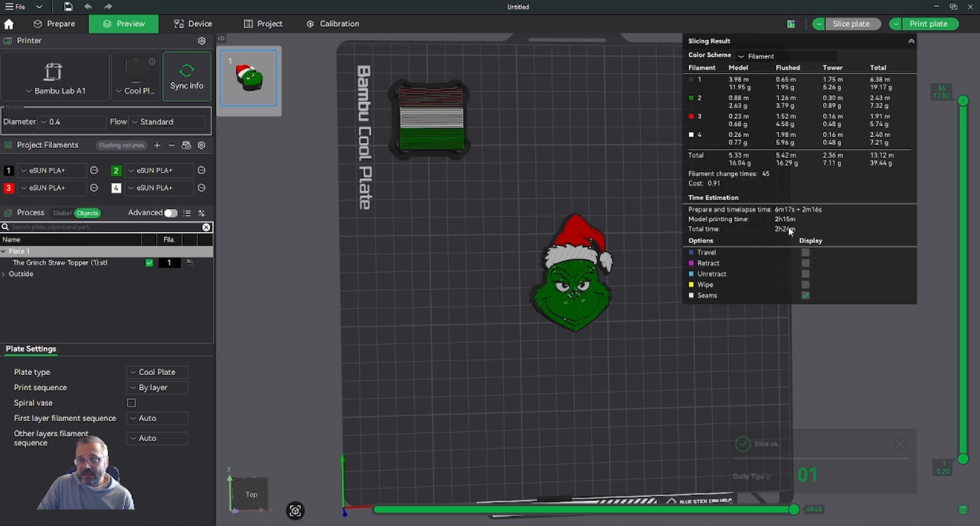Open the Print sequence dropdown
The width and height of the screenshot is (980, 526).
point(157,388)
